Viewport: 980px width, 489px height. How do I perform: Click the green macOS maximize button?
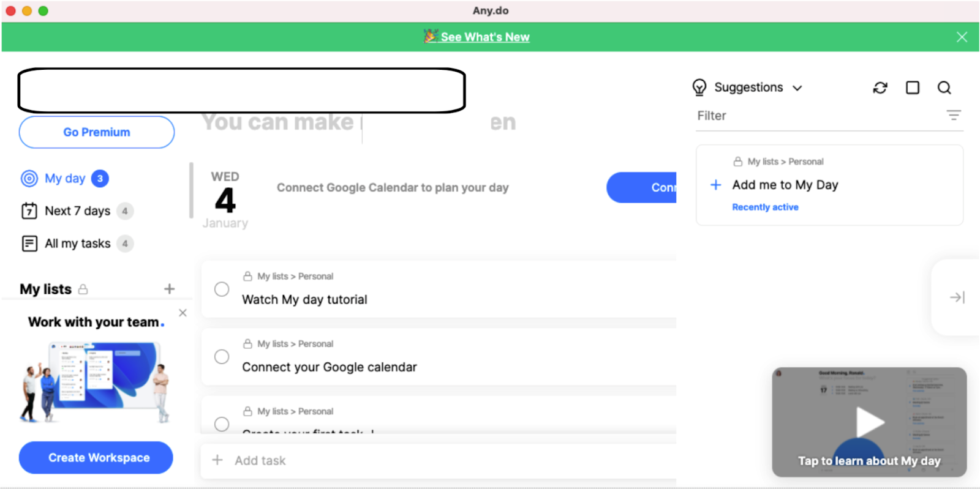tap(43, 10)
